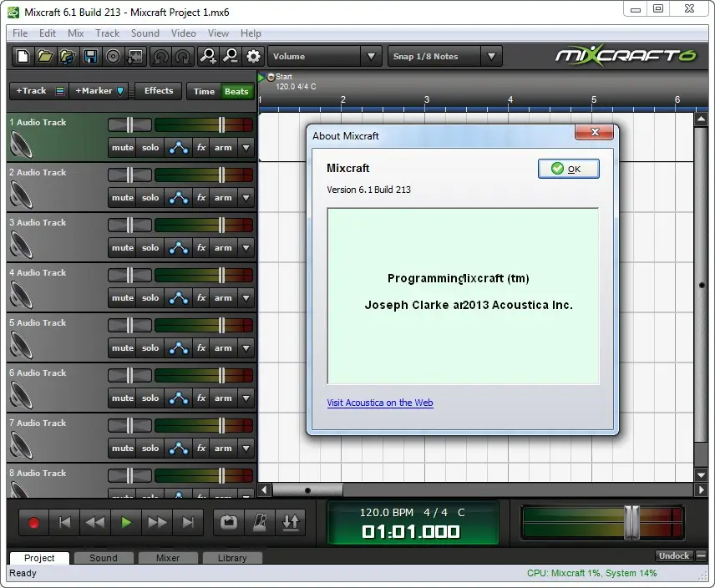The width and height of the screenshot is (715, 588).
Task: Click the burn CD disc icon
Action: pyautogui.click(x=113, y=57)
